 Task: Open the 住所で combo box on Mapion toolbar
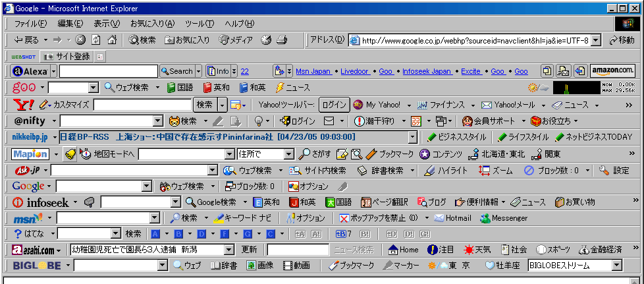coord(288,154)
